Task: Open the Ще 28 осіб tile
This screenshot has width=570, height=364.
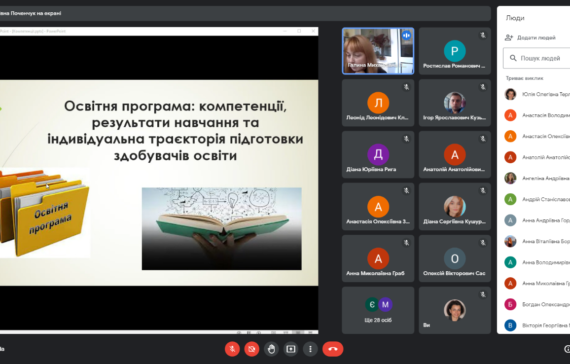Action: click(378, 310)
